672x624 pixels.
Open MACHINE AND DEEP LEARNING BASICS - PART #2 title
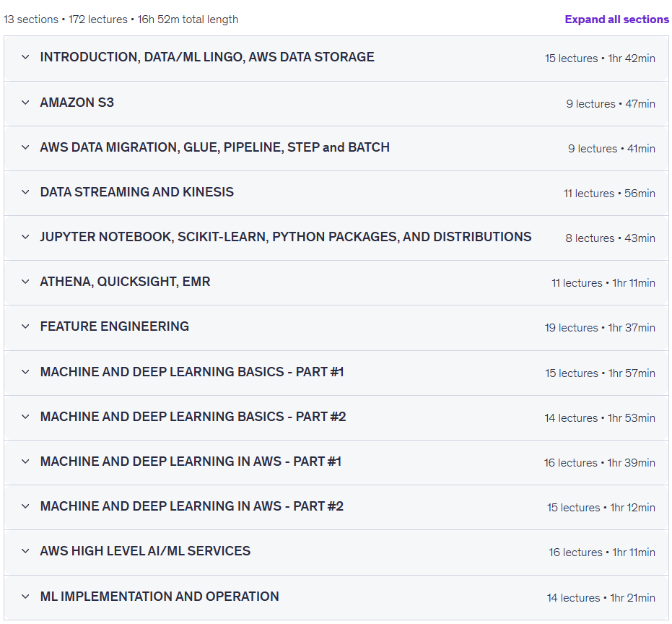(x=193, y=417)
